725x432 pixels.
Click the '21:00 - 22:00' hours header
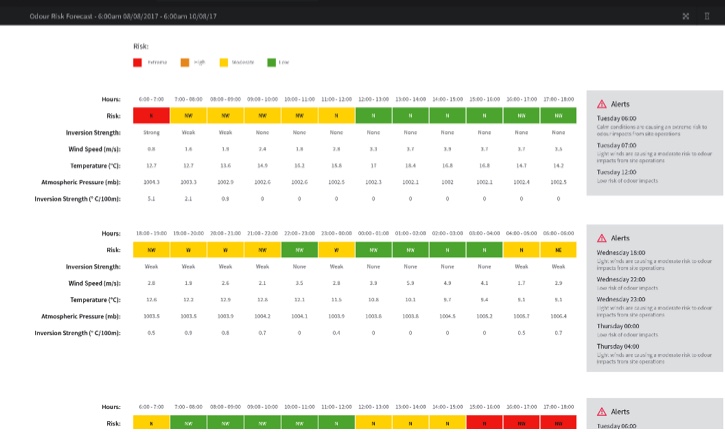pyautogui.click(x=262, y=233)
